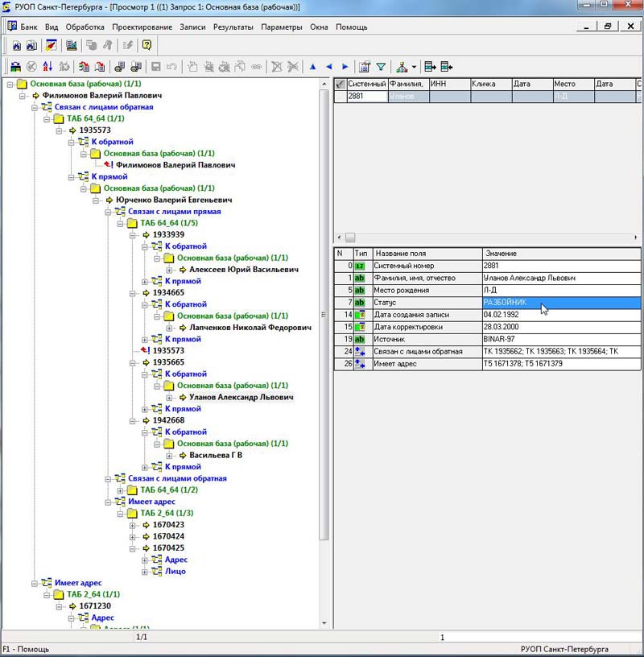Viewport: 644px width, 657px height.
Task: Select Юрченко Валерий Евгеньевич in the tree
Action: (x=174, y=200)
